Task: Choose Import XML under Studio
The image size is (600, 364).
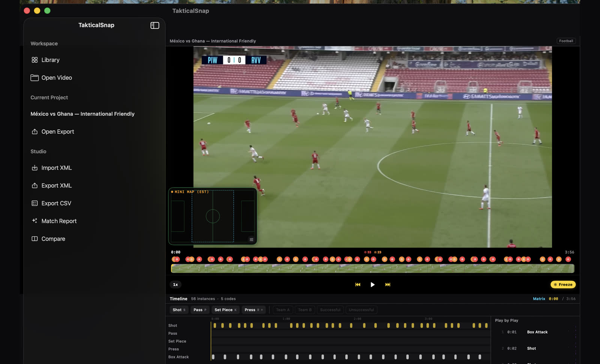Action: tap(51, 168)
